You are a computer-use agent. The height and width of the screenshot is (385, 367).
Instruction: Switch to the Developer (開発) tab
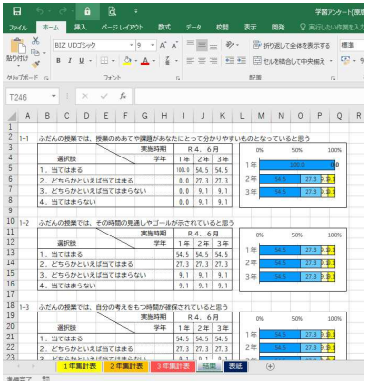click(x=278, y=27)
